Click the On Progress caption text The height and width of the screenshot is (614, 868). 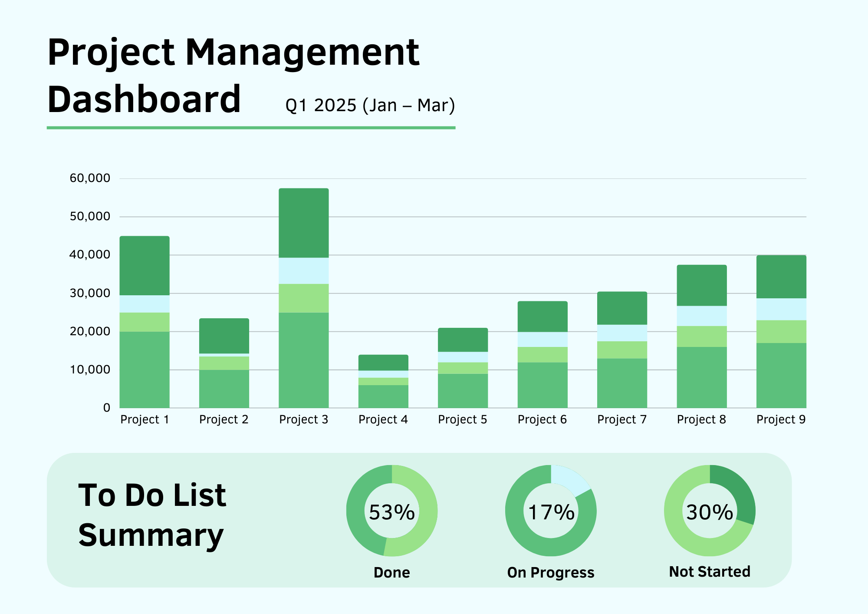pyautogui.click(x=551, y=573)
